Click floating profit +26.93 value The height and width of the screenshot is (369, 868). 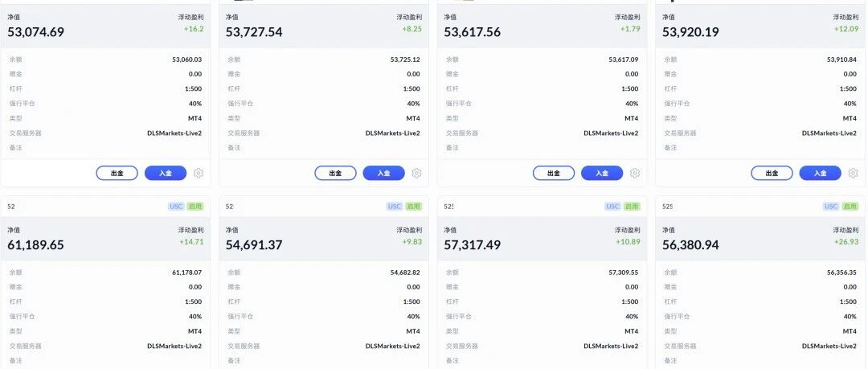pyautogui.click(x=846, y=241)
